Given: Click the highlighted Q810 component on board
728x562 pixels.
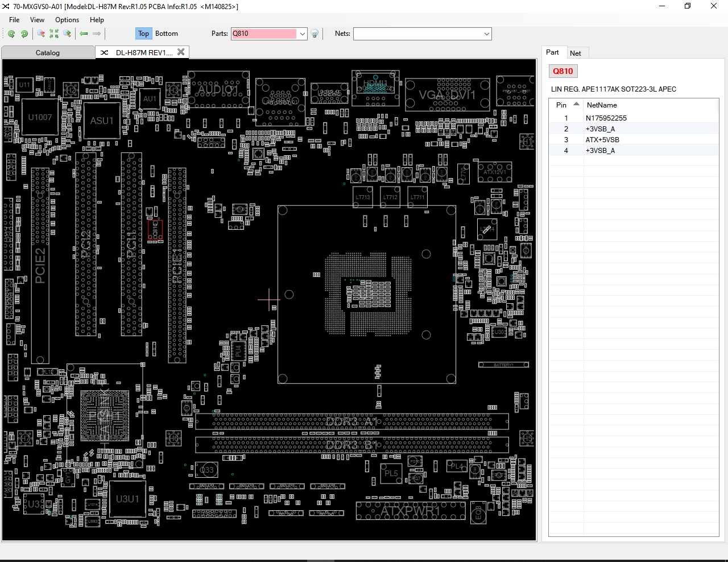Looking at the screenshot, I should pos(155,230).
